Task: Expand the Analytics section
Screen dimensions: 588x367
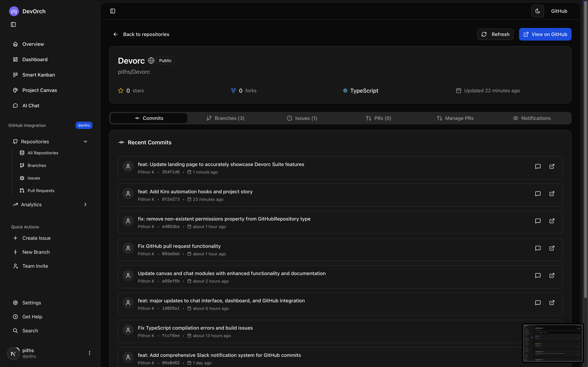Action: [x=85, y=205]
